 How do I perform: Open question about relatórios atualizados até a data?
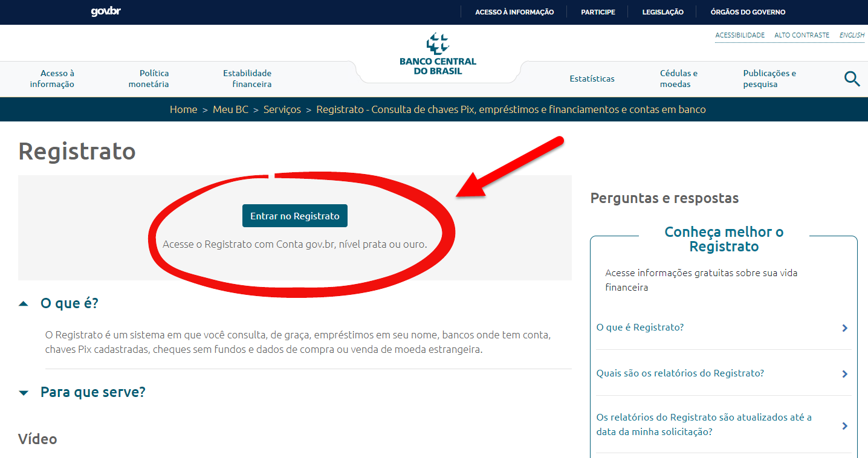(x=704, y=425)
